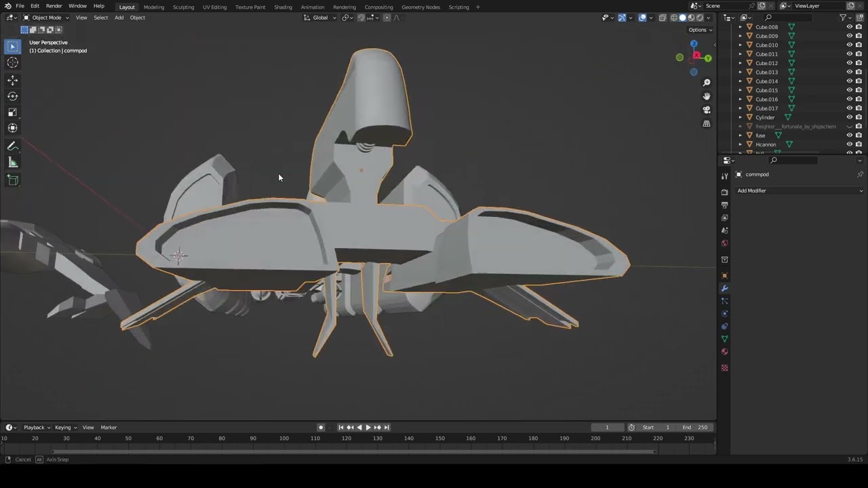
Task: Hide Cube.008 in viewport
Action: tap(849, 27)
